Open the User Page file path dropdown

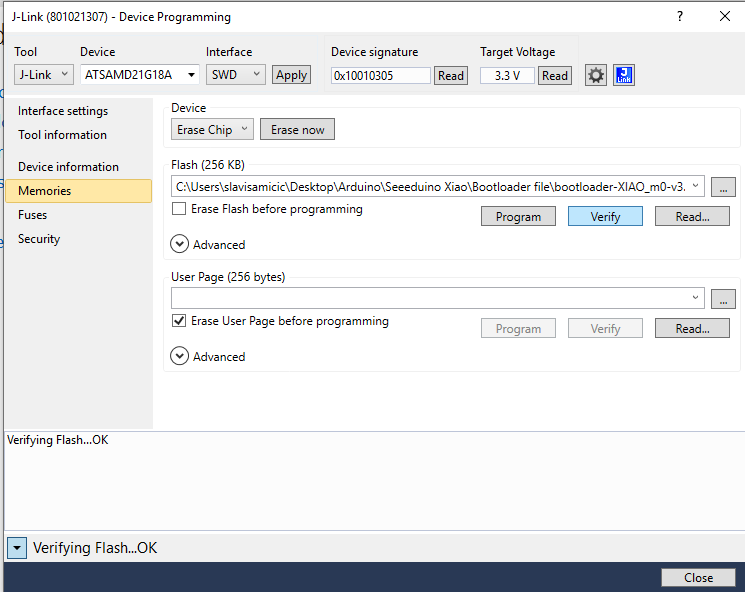(x=695, y=298)
